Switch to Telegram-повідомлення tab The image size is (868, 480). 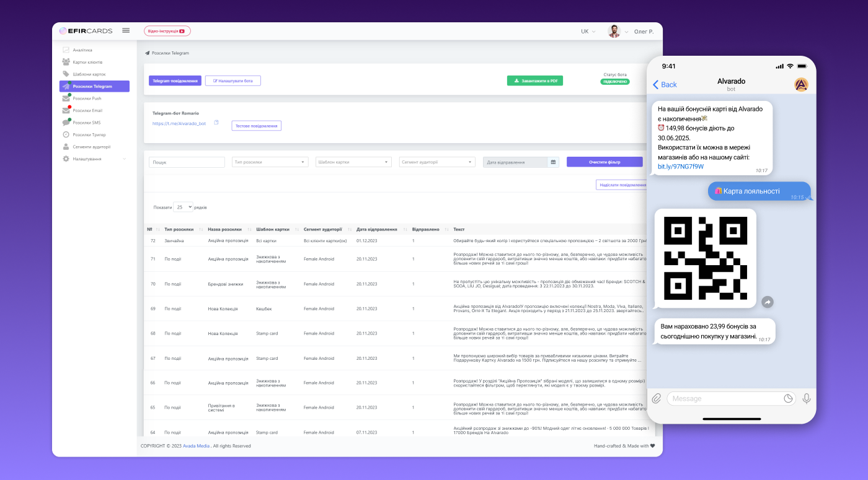click(x=175, y=81)
